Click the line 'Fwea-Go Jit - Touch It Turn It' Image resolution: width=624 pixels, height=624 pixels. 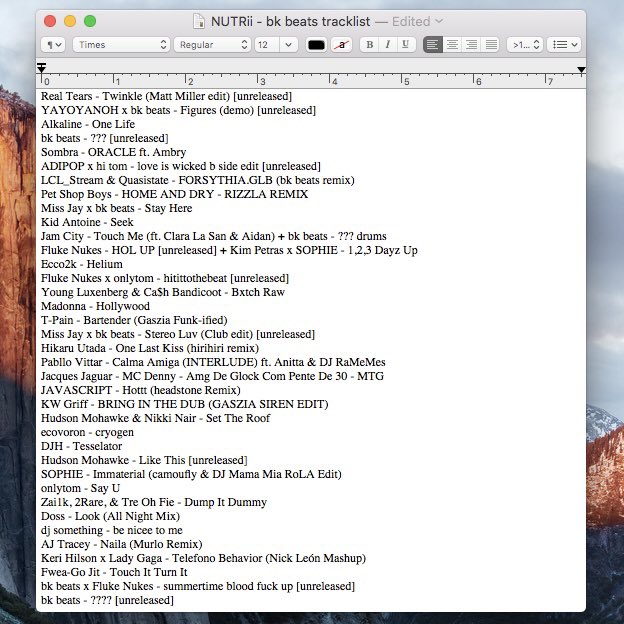[114, 572]
